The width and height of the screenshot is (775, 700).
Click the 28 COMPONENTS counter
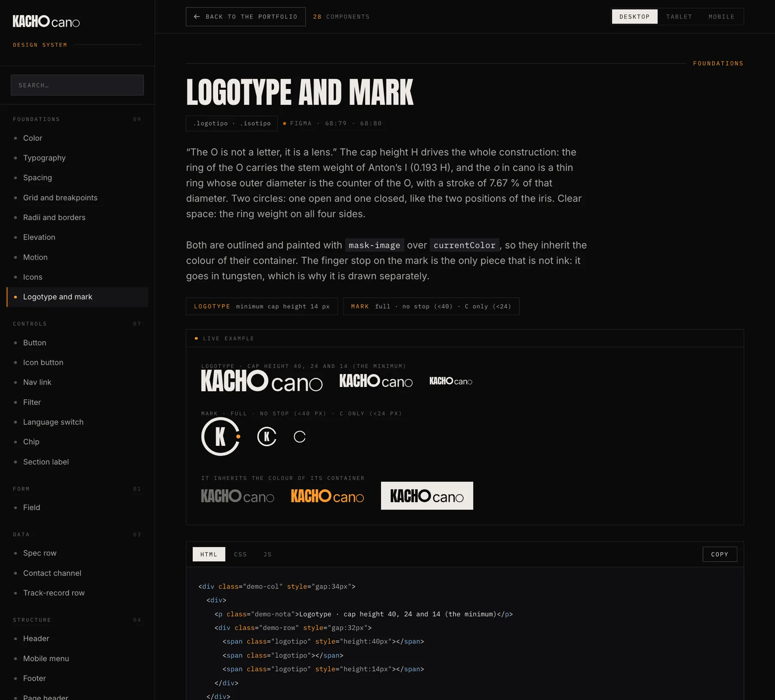tap(341, 17)
